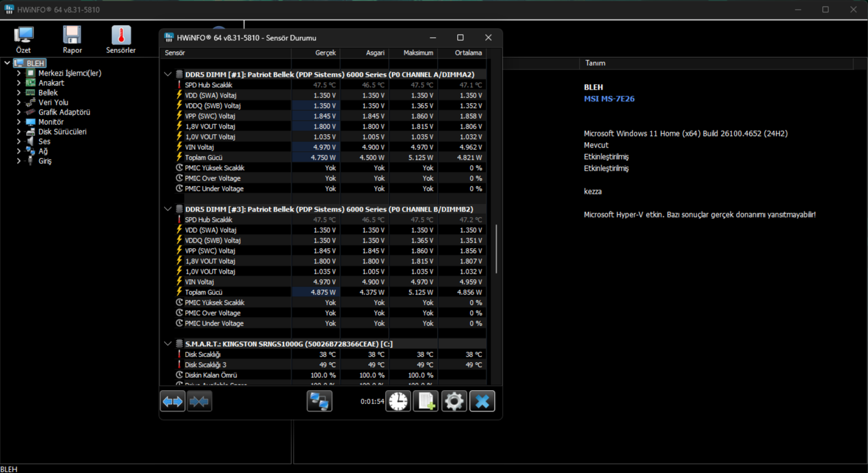868x473 pixels.
Task: Select PMIC Yüksek Sıcaklık row under DIMM [#1]
Action: (323, 168)
